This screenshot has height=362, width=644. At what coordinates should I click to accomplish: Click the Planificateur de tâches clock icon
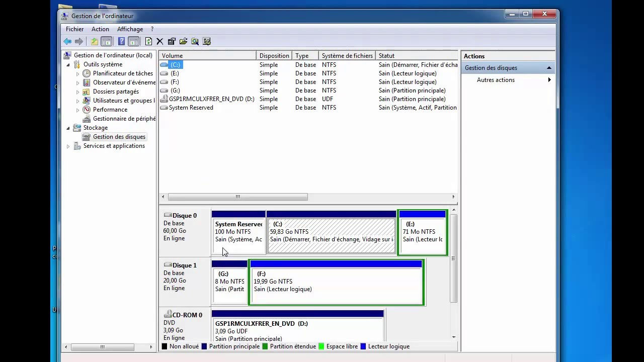(87, 73)
